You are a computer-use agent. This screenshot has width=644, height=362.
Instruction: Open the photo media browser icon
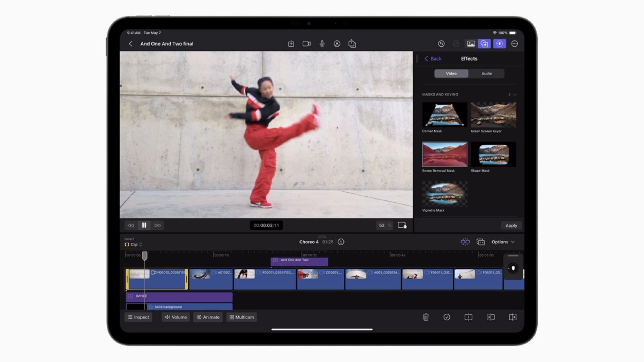[x=471, y=44]
